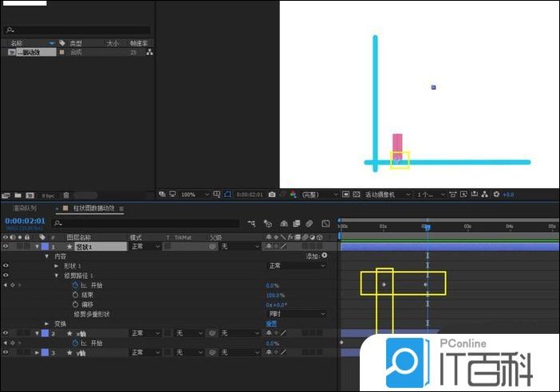Viewport: 560px width, 392px height.
Task: Open the Graph Editor from the timeline toolbar
Action: (325, 224)
